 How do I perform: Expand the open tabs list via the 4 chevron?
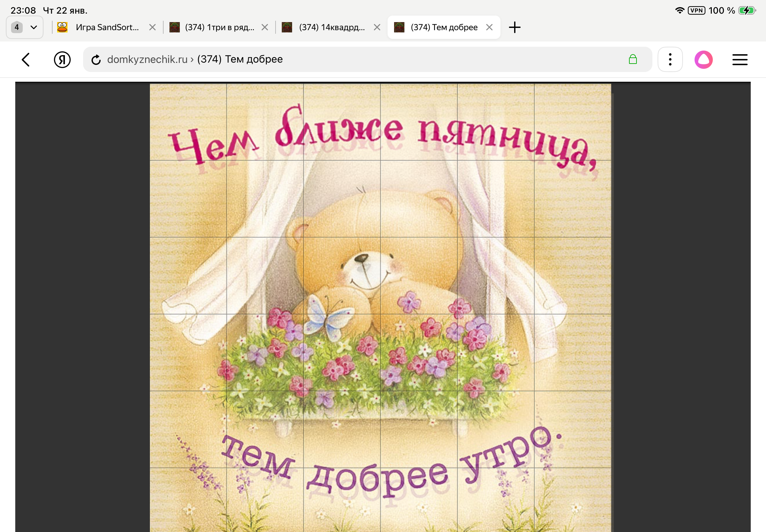pyautogui.click(x=33, y=27)
